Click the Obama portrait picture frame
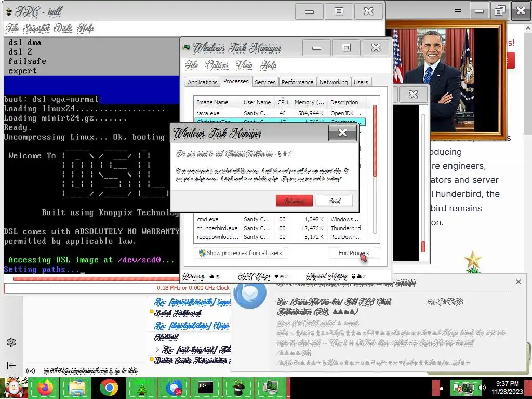This screenshot has width=532, height=399. coord(445,79)
